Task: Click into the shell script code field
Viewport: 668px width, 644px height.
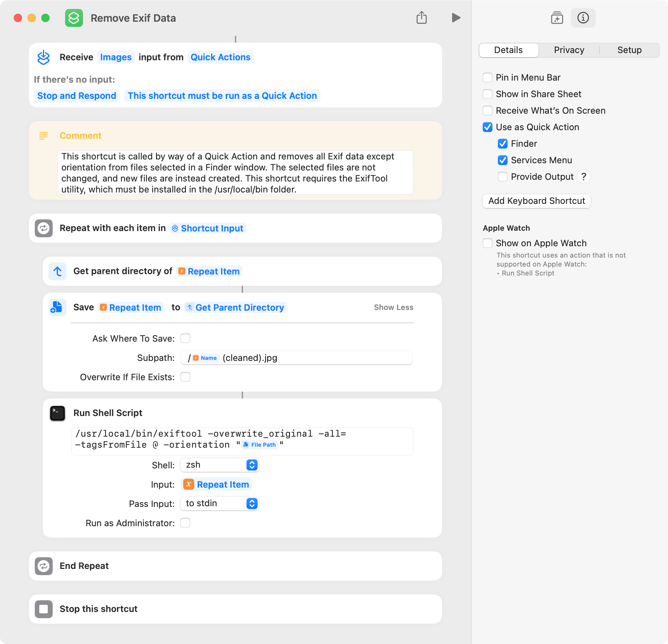Action: (242, 441)
